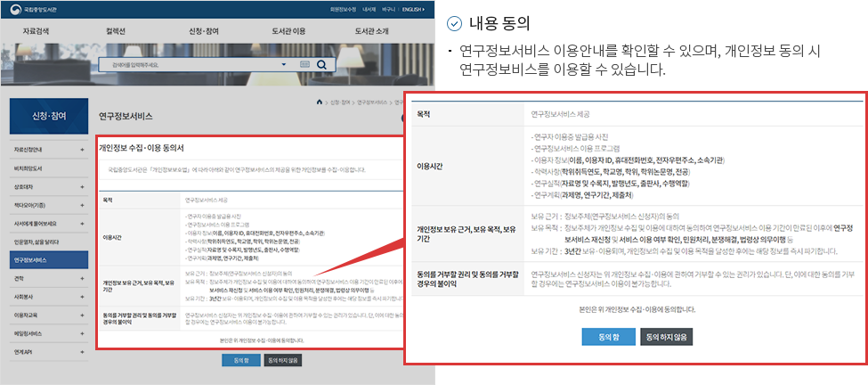Image resolution: width=868 pixels, height=385 pixels.
Task: Click the 회원정보수정 link in the top bar
Action: [x=331, y=9]
